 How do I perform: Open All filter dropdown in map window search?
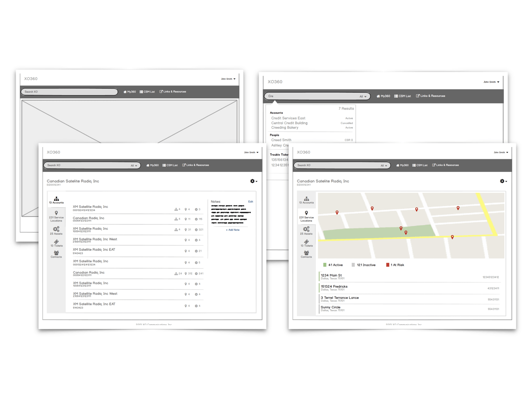[x=384, y=165]
